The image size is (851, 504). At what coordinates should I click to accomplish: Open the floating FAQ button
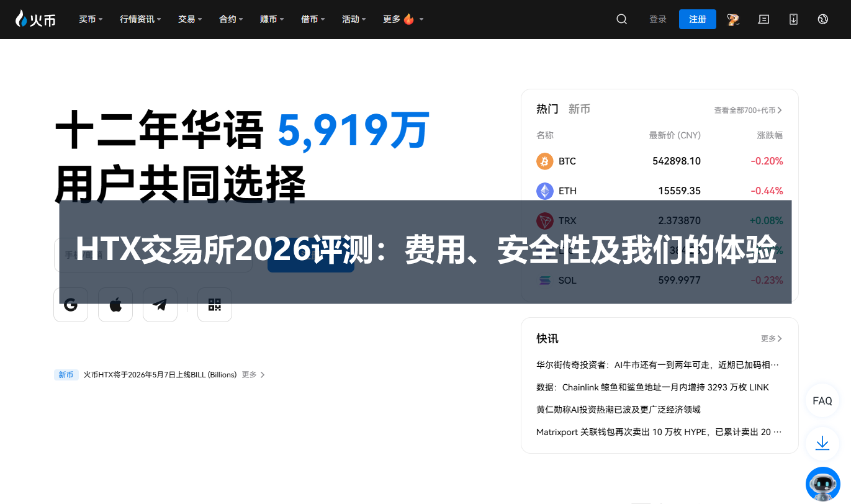coord(822,401)
